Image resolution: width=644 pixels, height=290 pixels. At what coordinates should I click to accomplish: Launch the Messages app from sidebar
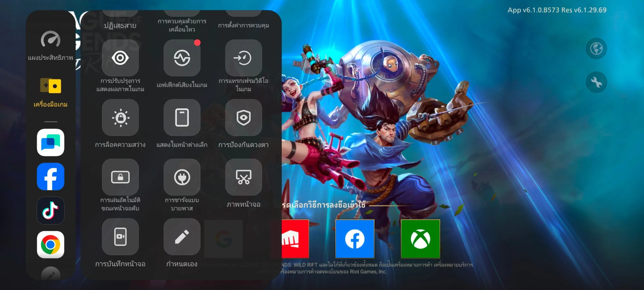(x=51, y=142)
